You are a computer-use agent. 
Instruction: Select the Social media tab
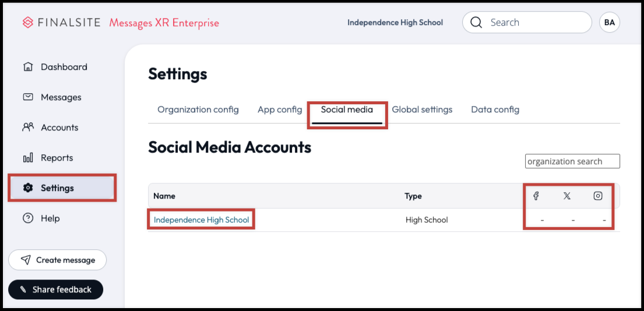pyautogui.click(x=347, y=109)
